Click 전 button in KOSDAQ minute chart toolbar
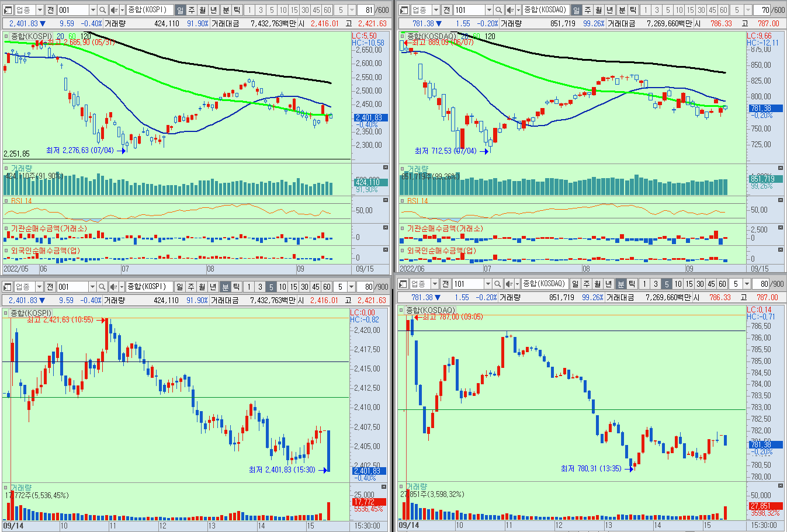Image resolution: width=787 pixels, height=532 pixels. tap(447, 284)
